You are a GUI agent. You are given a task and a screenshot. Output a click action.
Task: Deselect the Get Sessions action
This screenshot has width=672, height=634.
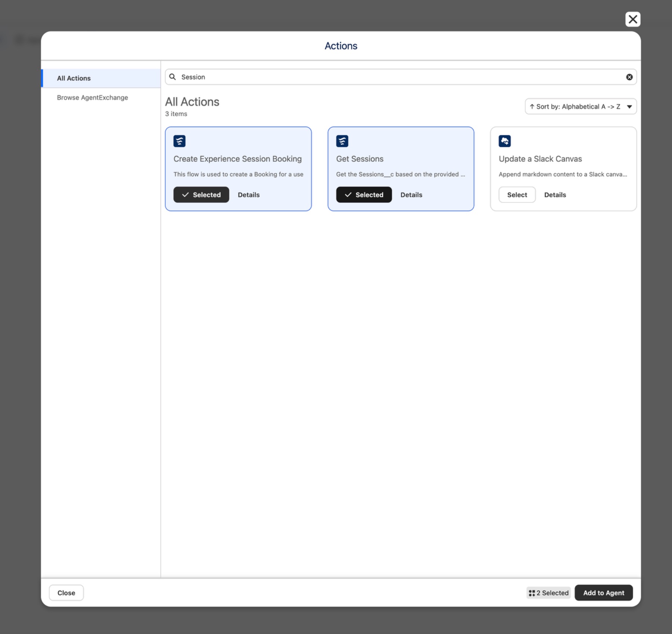point(364,195)
